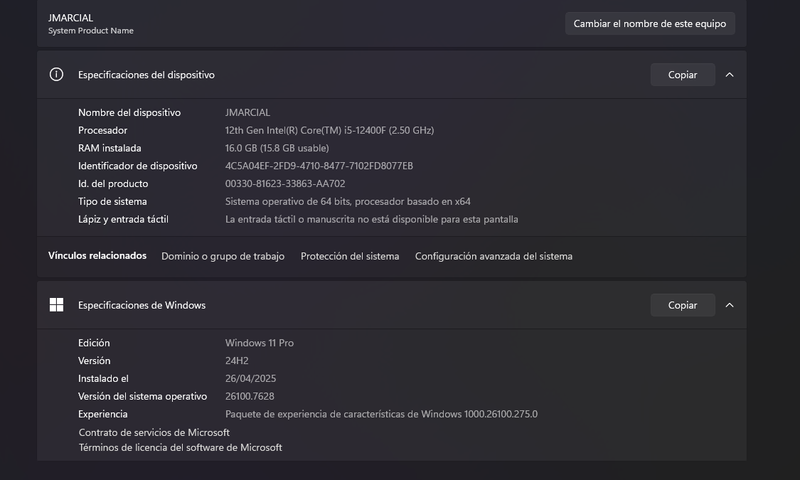Select the device name value JMARCIAL in the specifications list
The height and width of the screenshot is (480, 800).
pyautogui.click(x=247, y=112)
